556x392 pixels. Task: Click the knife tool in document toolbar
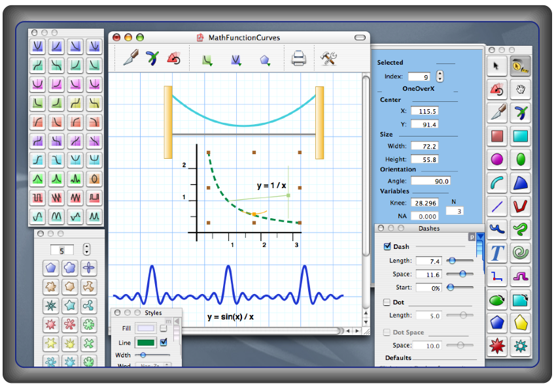131,57
